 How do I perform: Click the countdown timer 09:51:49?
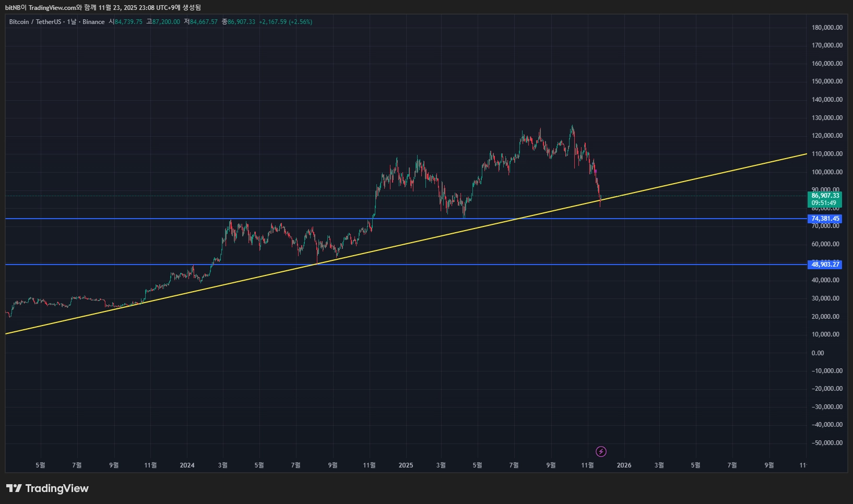click(x=824, y=203)
